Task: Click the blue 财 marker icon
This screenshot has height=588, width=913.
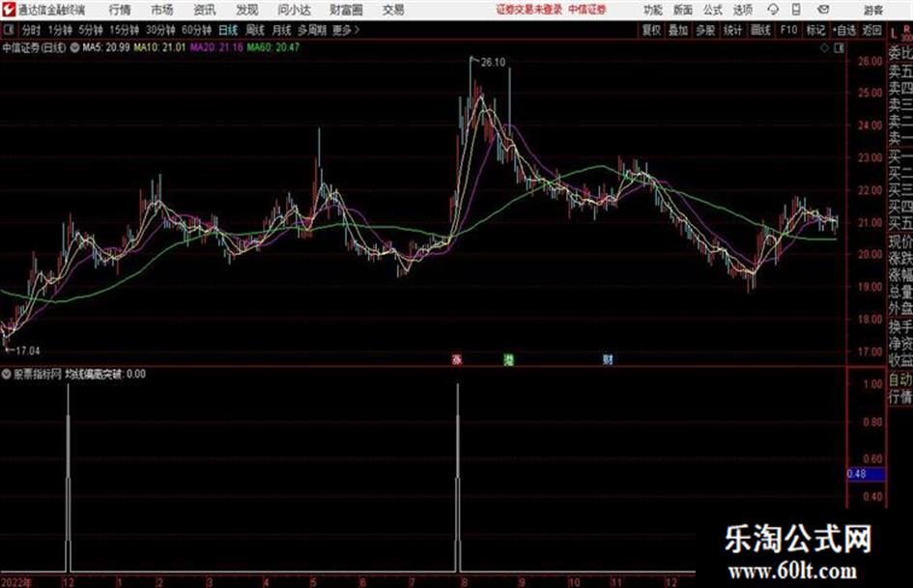Action: (x=608, y=359)
